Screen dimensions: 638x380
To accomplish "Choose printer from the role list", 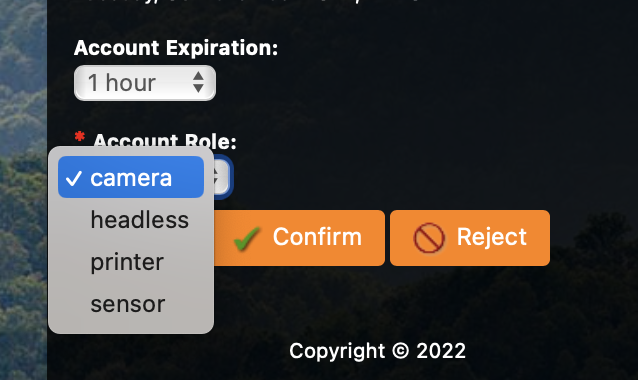I will coord(131,262).
